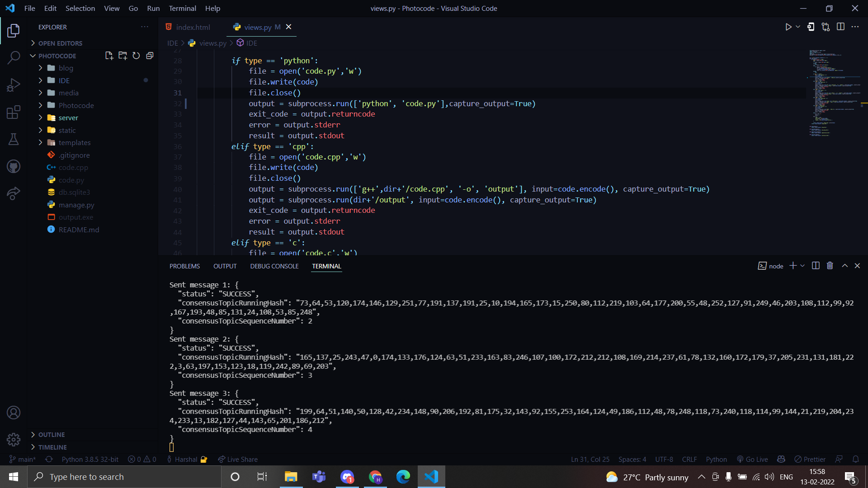
Task: Open the Terminal menu
Action: coord(182,8)
